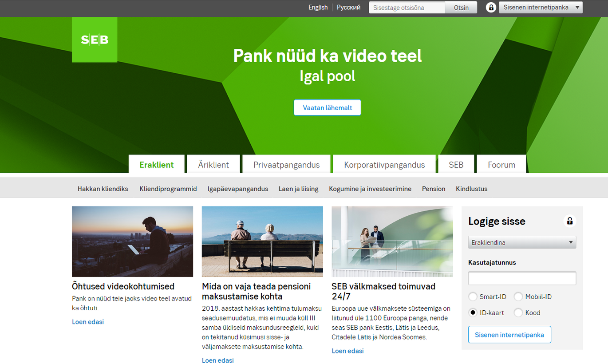This screenshot has width=608, height=364.
Task: Click SEB välkmaksed toimuvad 24/7 headline
Action: click(383, 291)
